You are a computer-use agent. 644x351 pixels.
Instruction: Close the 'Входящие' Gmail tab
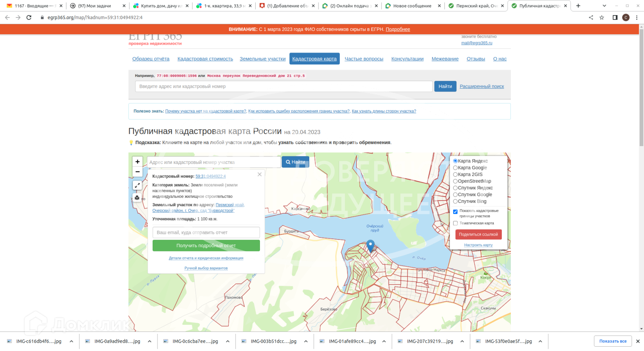[61, 6]
